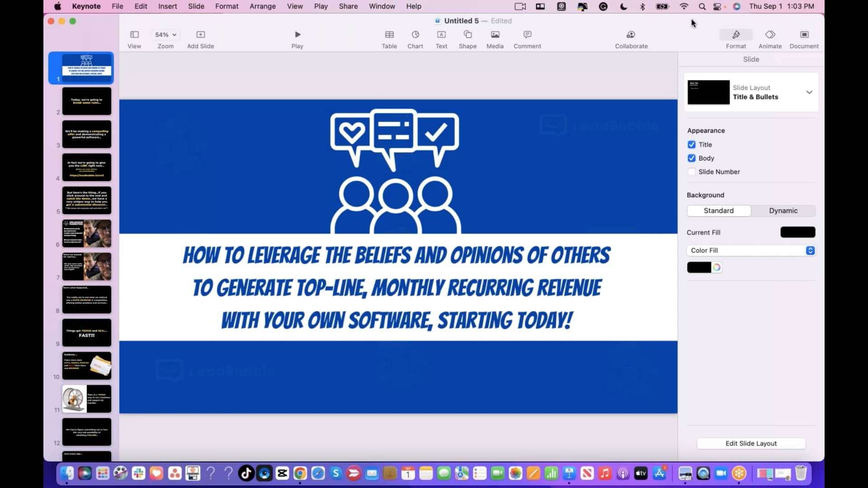Viewport: 868px width, 488px height.
Task: Switch background to the Dynamic tab
Action: 783,211
